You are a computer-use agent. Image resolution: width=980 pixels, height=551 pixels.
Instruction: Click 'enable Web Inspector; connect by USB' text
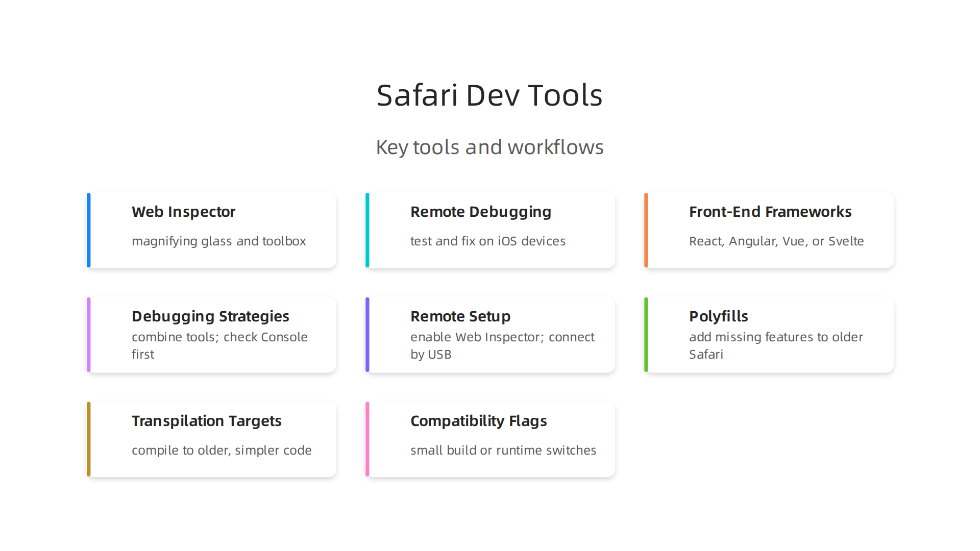click(502, 345)
